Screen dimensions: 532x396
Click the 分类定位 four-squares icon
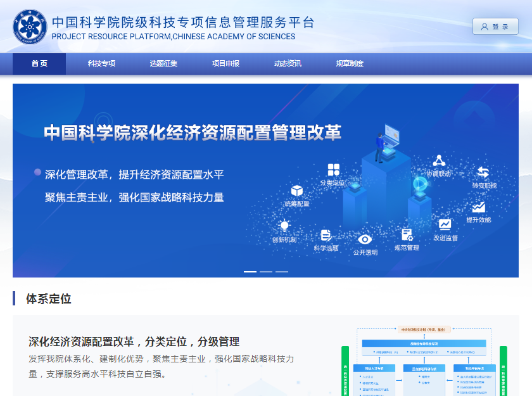334,170
